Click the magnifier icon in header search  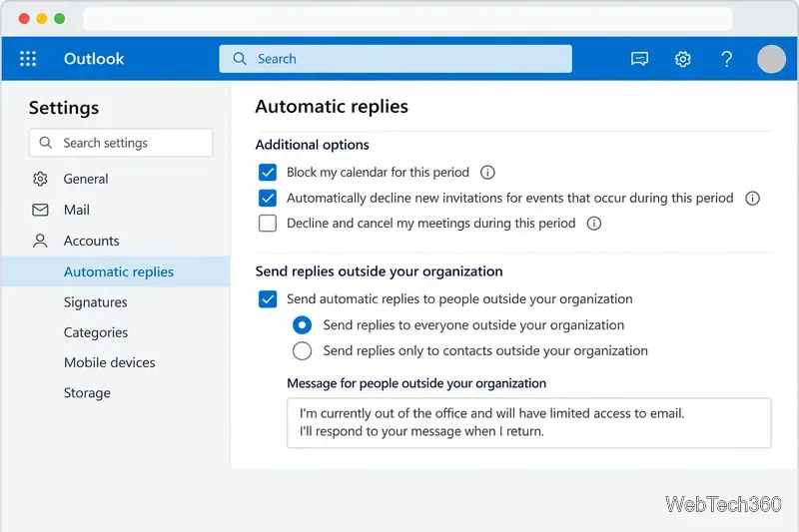(240, 59)
